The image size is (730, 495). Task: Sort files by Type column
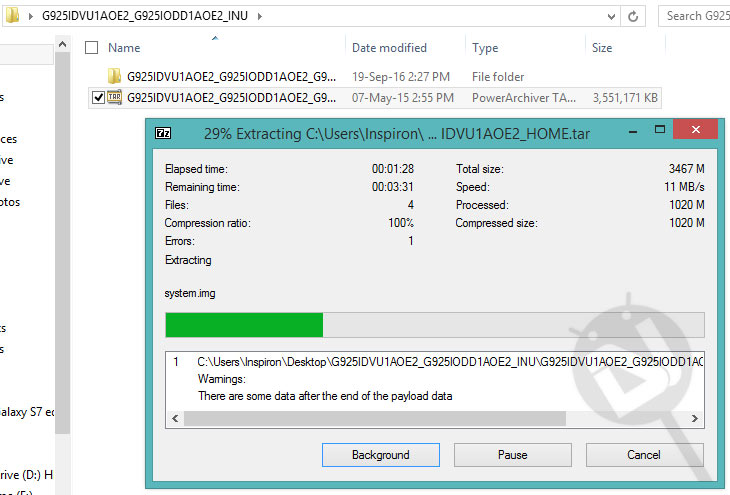(x=485, y=48)
